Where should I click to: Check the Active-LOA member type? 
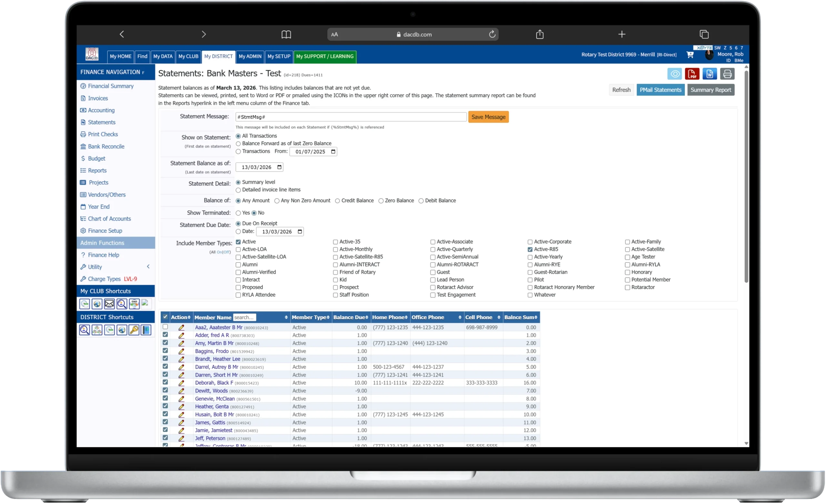[x=238, y=250]
